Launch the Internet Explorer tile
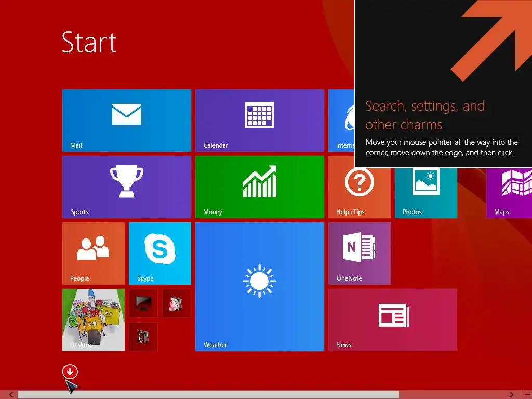The height and width of the screenshot is (399, 532). pyautogui.click(x=341, y=121)
